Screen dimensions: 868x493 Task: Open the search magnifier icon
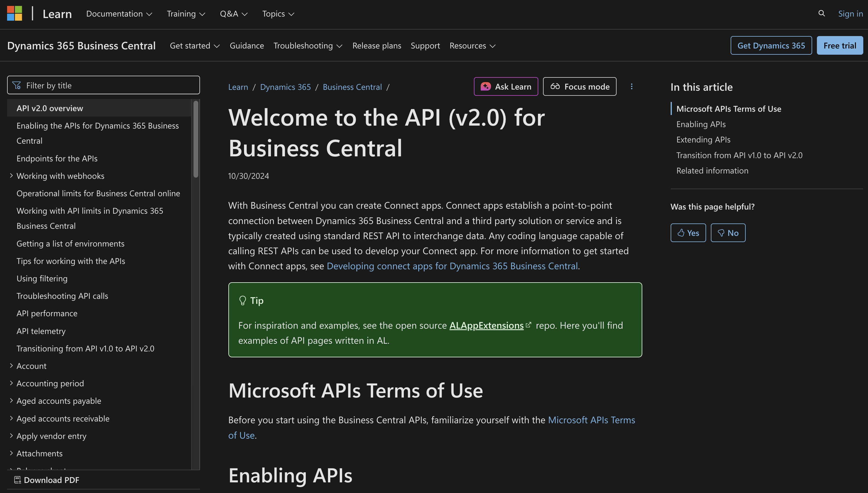pos(821,14)
